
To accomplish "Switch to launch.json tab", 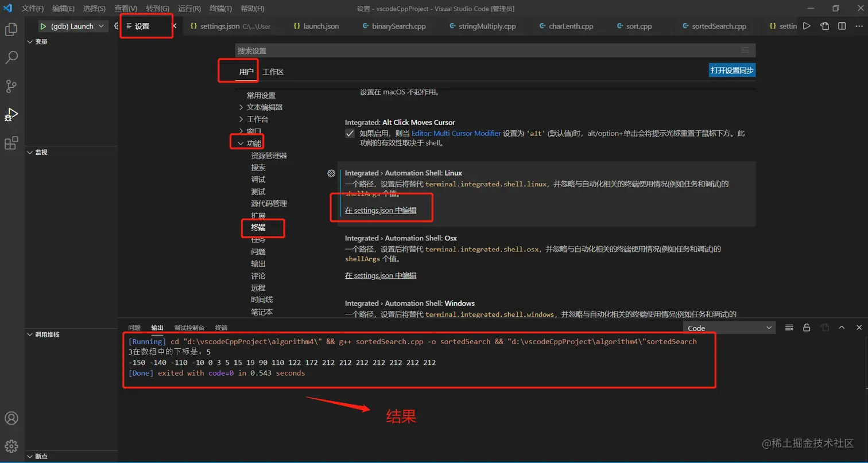I will click(320, 26).
